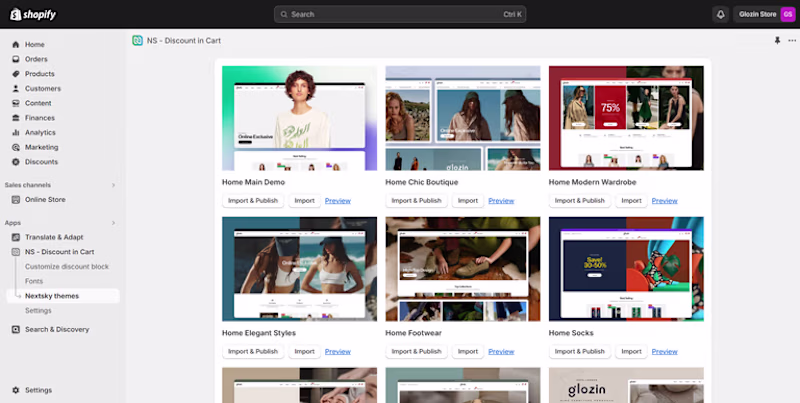Click the Home Modern Wardrobe thumbnail
The height and width of the screenshot is (403, 800).
626,118
